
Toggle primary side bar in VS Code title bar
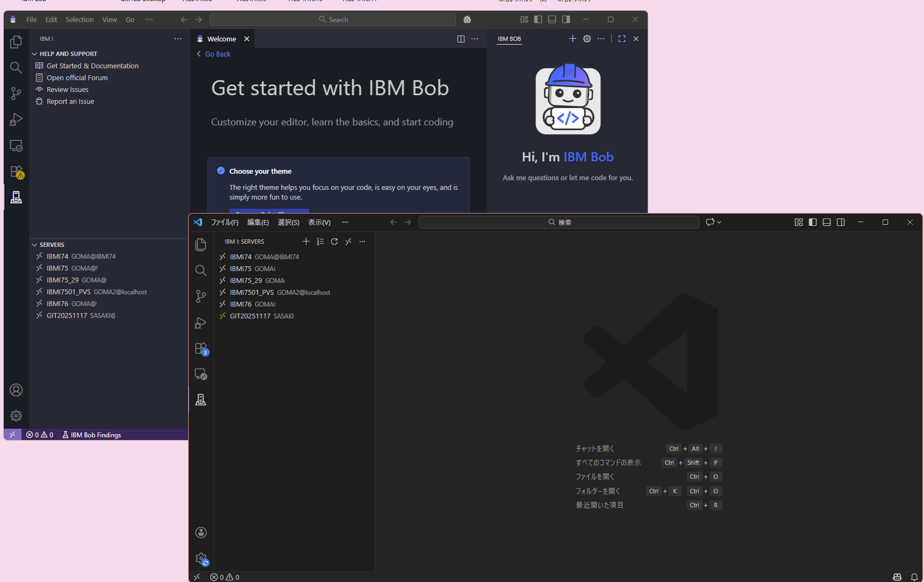(x=813, y=222)
